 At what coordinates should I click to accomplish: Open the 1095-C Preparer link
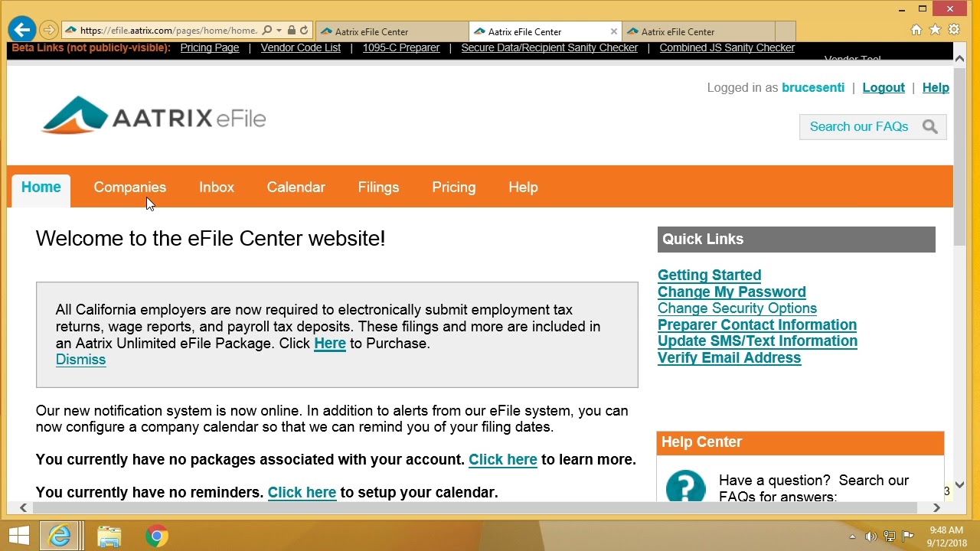click(401, 47)
